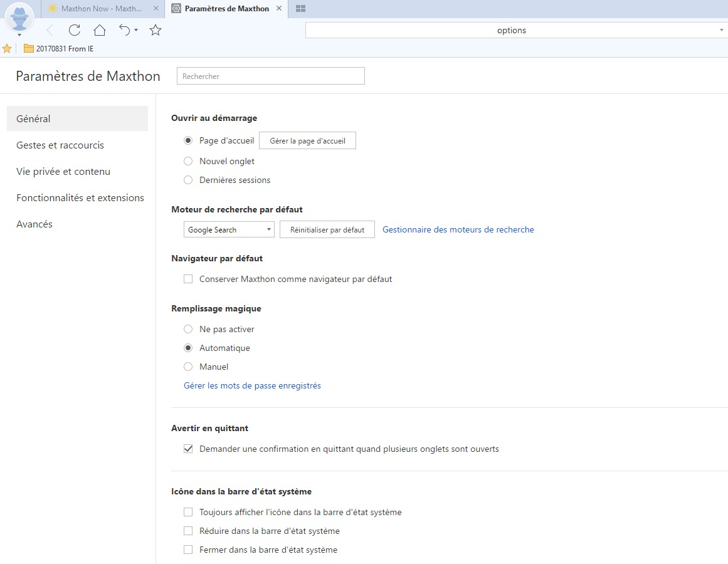Screen dimensions: 728x564
Task: Click the undo closed tab icon
Action: tap(124, 30)
